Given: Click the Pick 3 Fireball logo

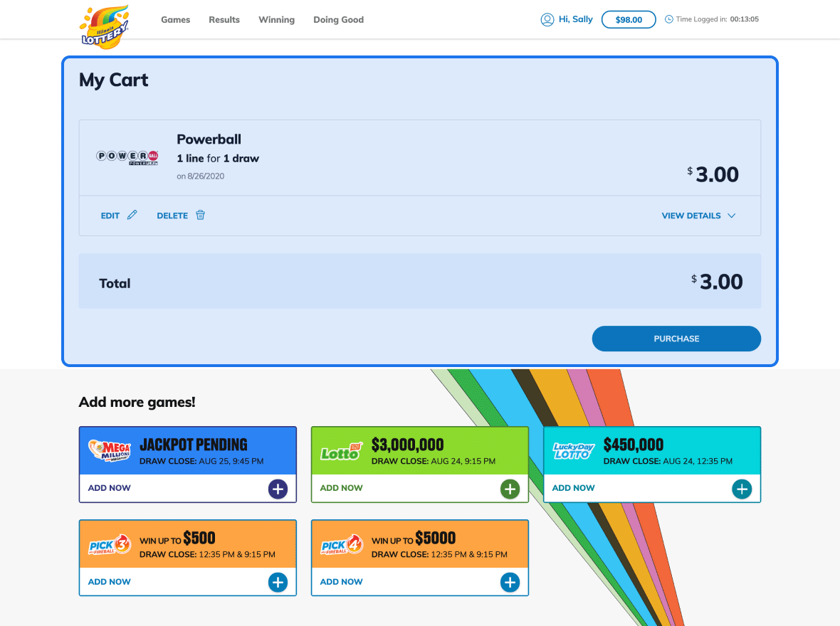Looking at the screenshot, I should (x=110, y=545).
